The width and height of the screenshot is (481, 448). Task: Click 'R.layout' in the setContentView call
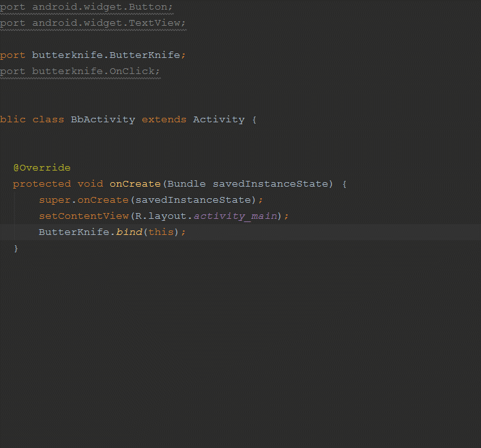(x=161, y=216)
